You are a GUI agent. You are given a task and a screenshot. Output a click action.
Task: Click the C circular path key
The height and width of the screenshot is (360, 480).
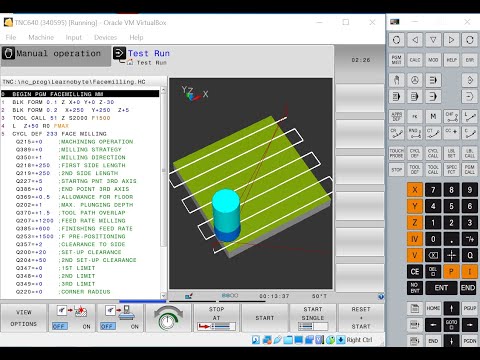[x=470, y=133]
